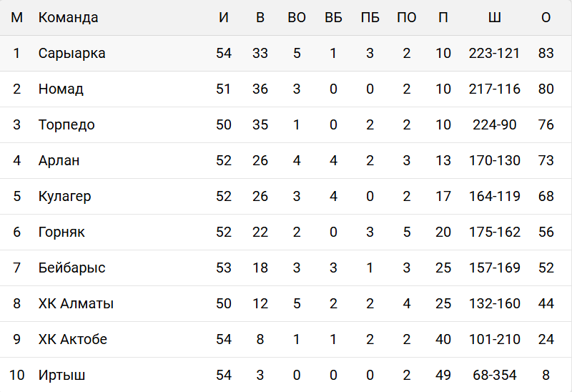The height and width of the screenshot is (392, 572).
Task: Click the Ш goals column header
Action: pos(494,18)
